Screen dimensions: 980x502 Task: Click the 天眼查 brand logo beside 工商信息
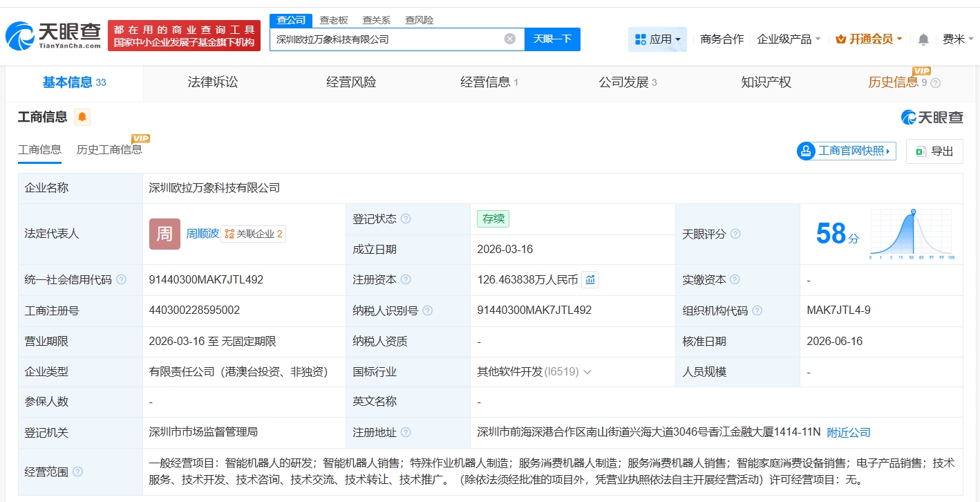tap(932, 117)
